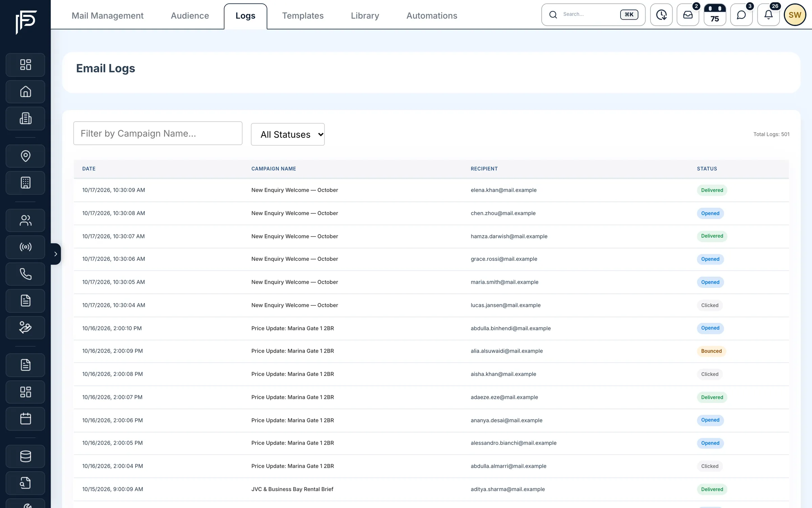Click the clock history icon in header
The height and width of the screenshot is (508, 812).
[x=661, y=15]
